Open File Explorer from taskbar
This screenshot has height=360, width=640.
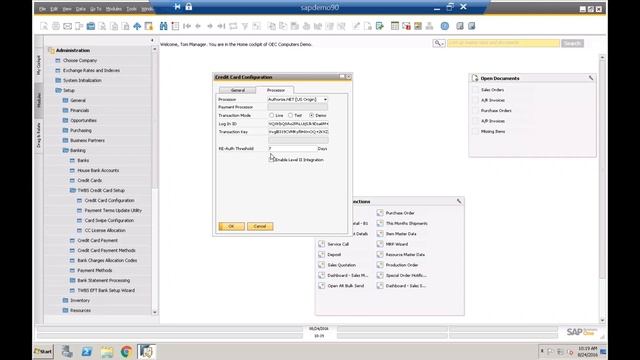click(x=107, y=351)
